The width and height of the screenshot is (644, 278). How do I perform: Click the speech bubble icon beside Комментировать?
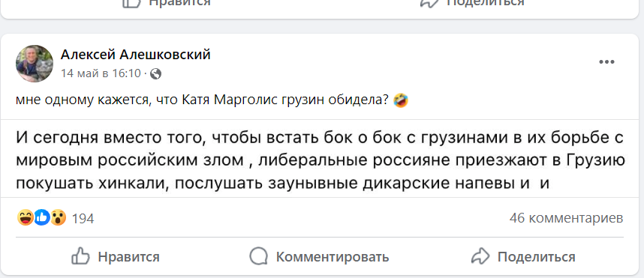click(258, 257)
